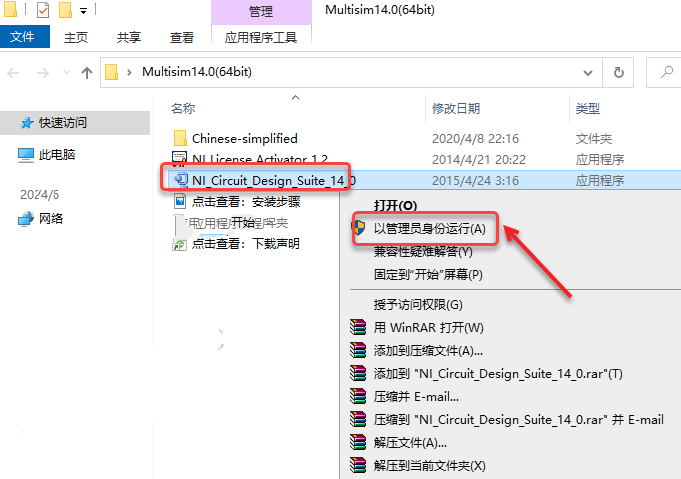Run NI_Circuit_Design_Suite as administrator
Screen dimensions: 681x479
pos(429,228)
